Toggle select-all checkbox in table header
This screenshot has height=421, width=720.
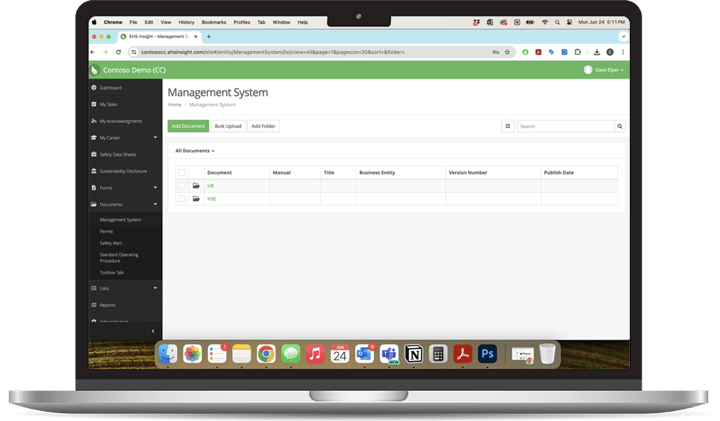(x=182, y=173)
